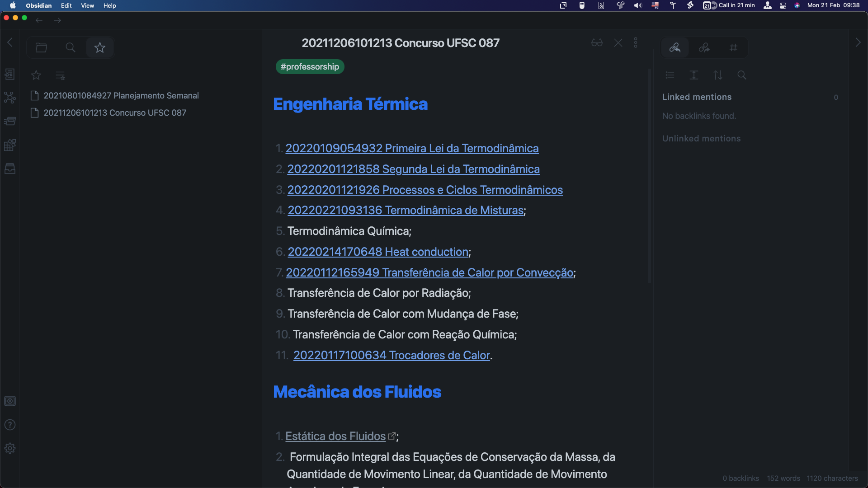Toggle reading view glasses icon

point(597,43)
